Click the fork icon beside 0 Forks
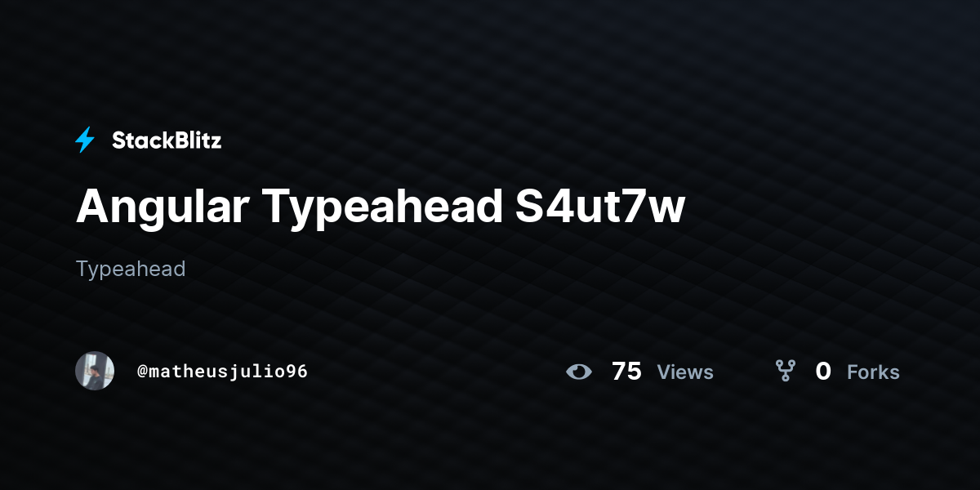Screen dimensions: 980x490 click(786, 372)
